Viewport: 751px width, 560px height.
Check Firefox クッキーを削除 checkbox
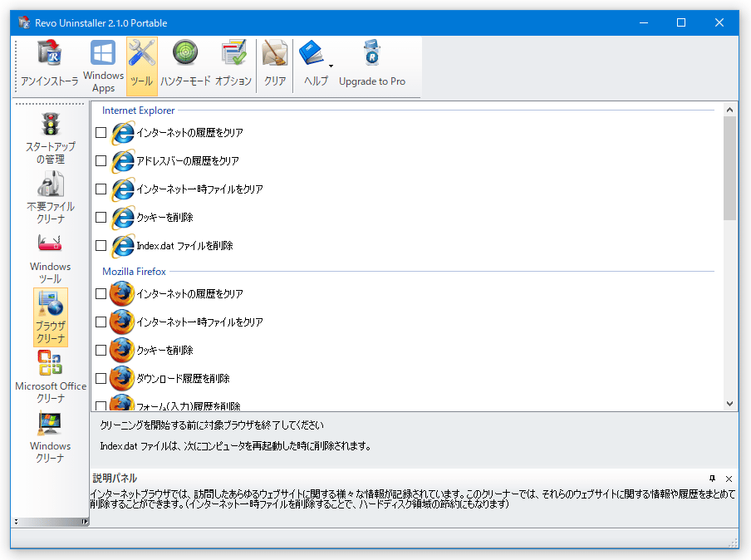101,350
